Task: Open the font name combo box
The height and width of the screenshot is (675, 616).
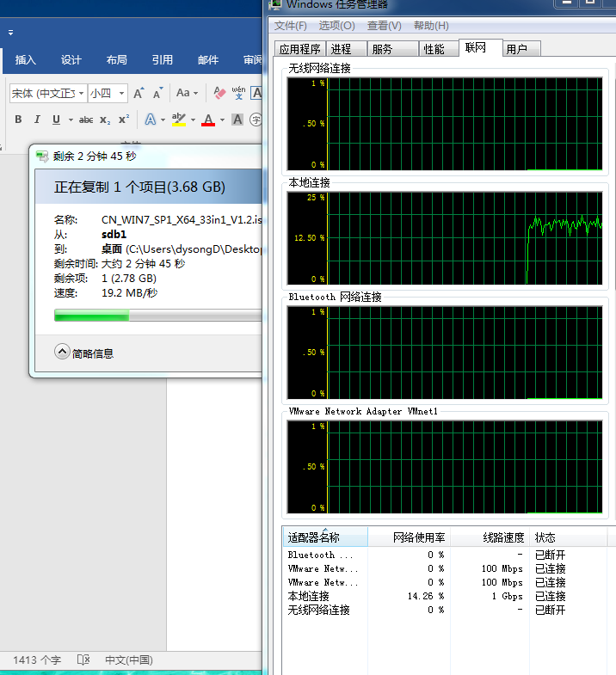Action: click(x=48, y=93)
